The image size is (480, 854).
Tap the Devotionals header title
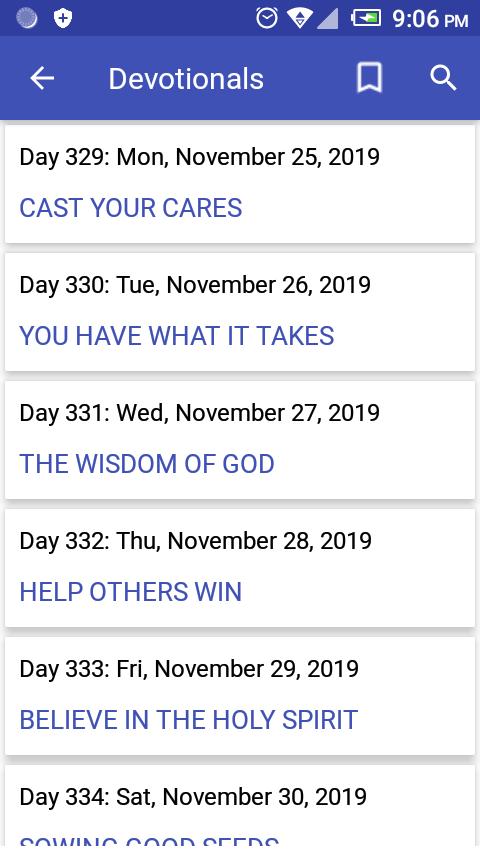pos(186,79)
